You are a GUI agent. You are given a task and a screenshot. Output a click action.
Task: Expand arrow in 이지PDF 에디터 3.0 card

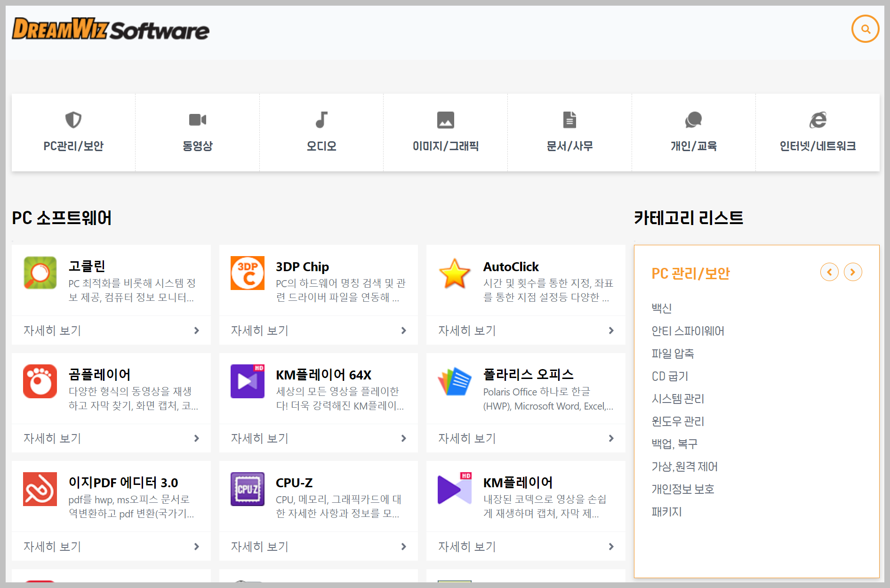[197, 547]
